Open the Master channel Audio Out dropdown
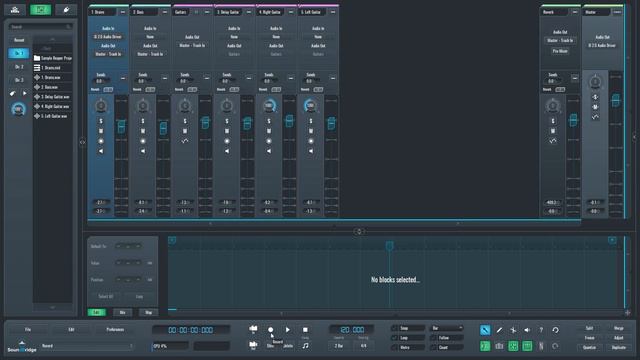Viewport: 640px width, 360px height. [x=602, y=45]
